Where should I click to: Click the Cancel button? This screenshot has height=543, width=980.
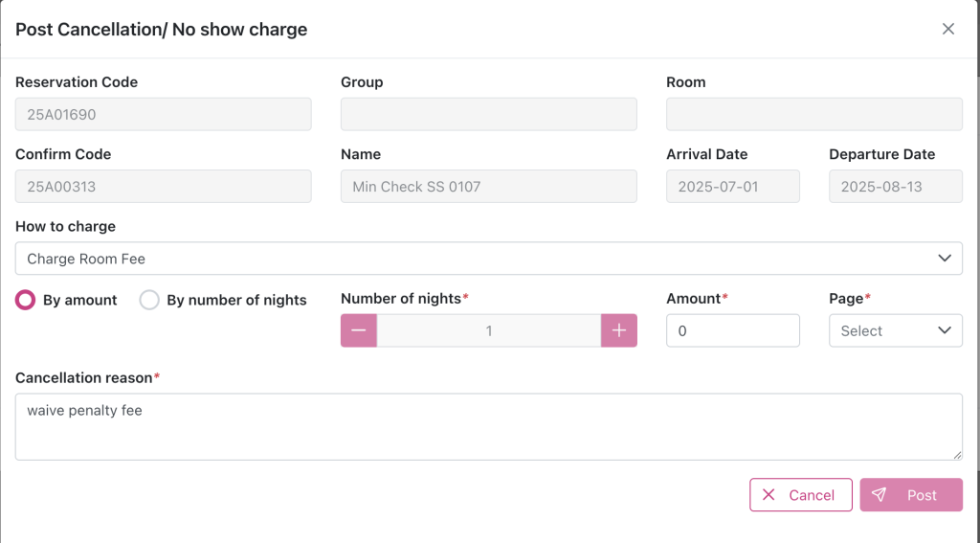800,495
